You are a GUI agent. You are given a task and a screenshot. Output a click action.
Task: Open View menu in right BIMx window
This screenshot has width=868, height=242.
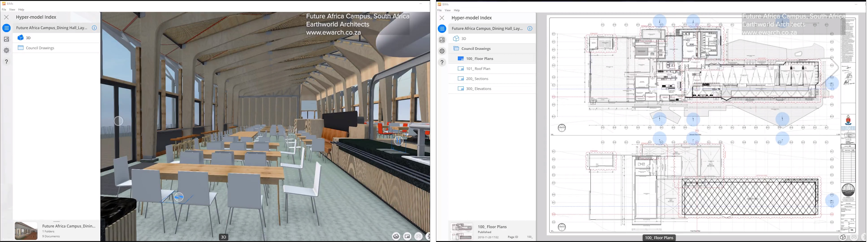[x=447, y=10]
